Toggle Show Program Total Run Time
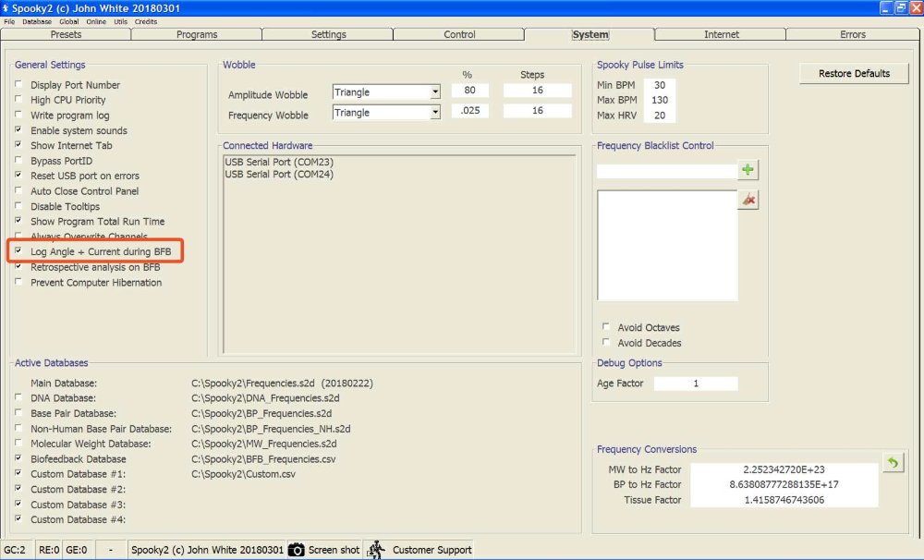The width and height of the screenshot is (924, 560). click(x=18, y=221)
